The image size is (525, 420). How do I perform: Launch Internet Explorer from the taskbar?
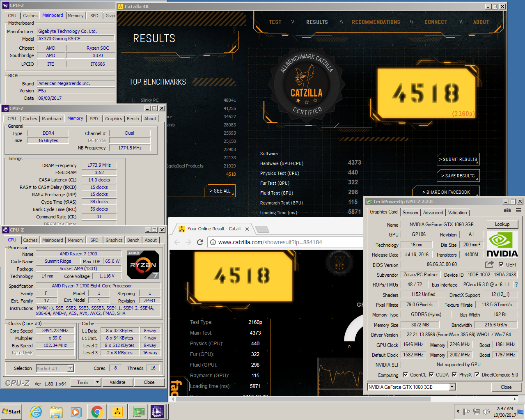coord(36,411)
